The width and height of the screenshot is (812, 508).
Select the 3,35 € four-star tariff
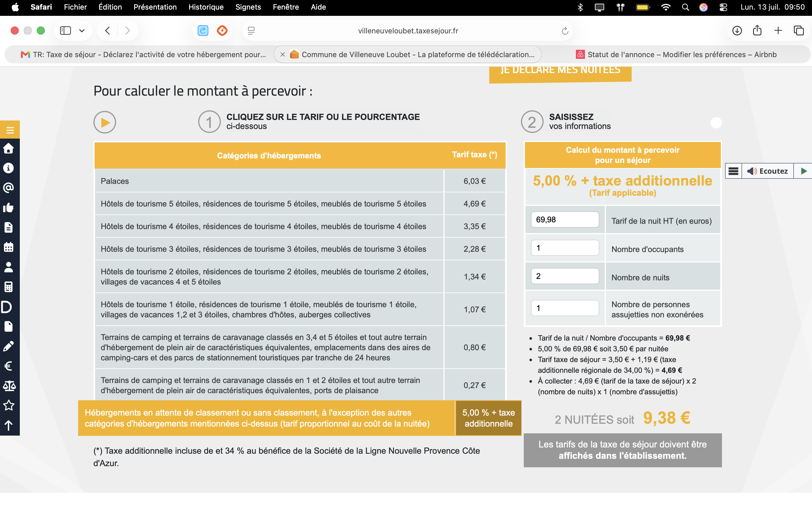[475, 227]
